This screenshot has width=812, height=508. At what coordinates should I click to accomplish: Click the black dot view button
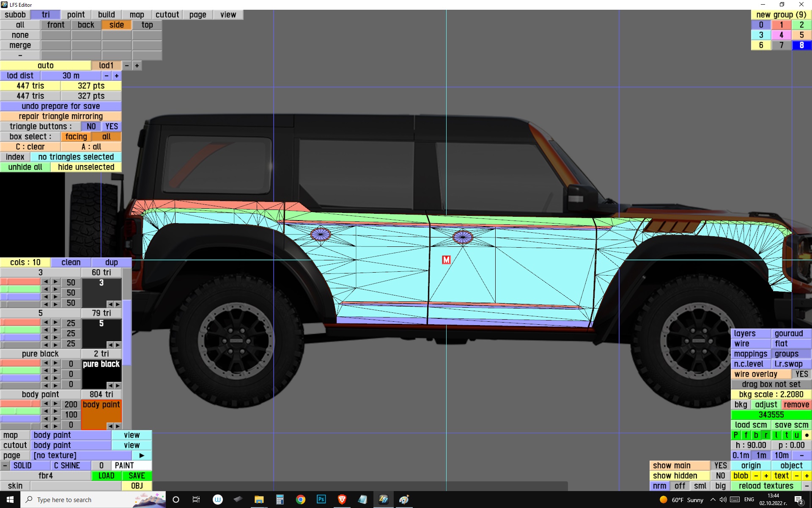pos(807,435)
